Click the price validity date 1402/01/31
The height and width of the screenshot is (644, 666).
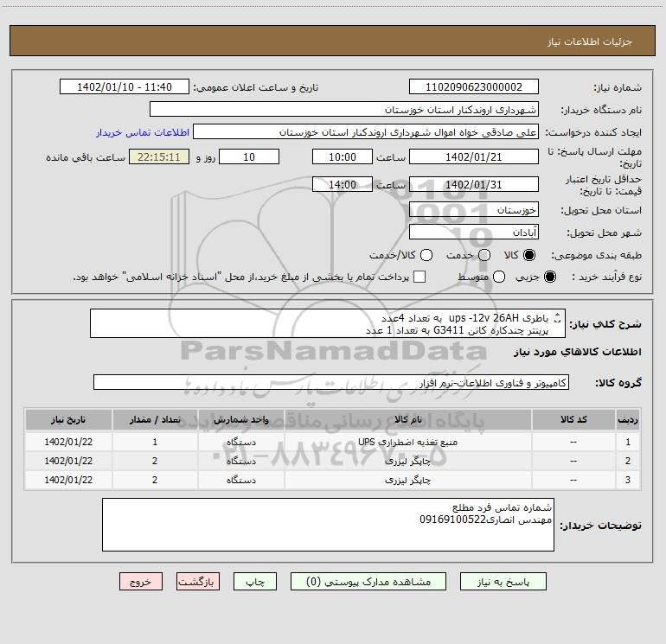[x=474, y=185]
